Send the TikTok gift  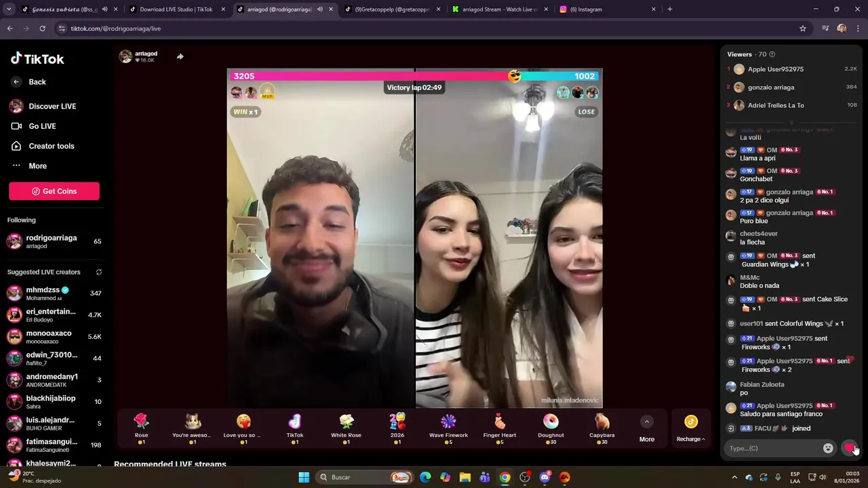click(295, 428)
